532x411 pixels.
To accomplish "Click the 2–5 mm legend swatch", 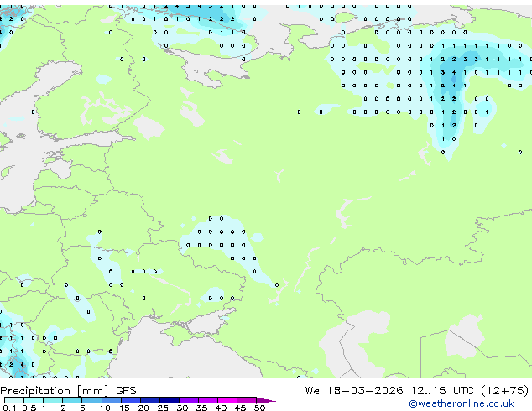I will (72, 400).
